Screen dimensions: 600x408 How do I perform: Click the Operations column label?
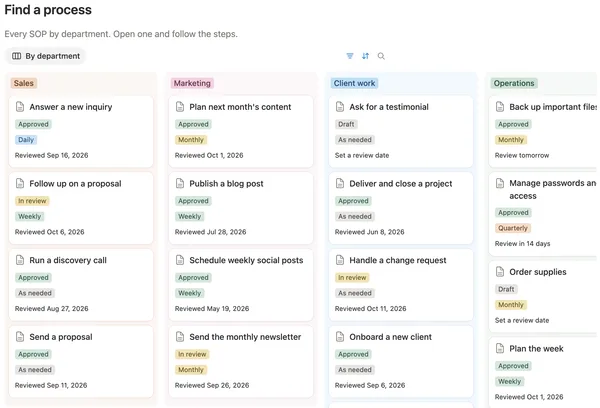[514, 83]
